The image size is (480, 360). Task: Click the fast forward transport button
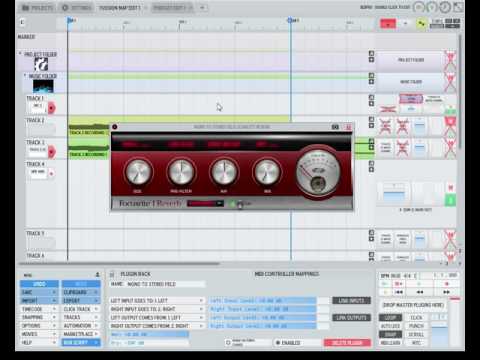[x=446, y=292]
